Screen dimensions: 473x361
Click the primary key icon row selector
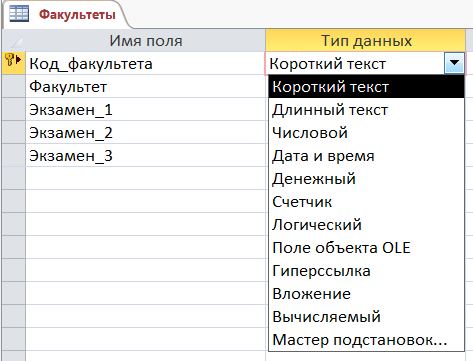(x=13, y=63)
